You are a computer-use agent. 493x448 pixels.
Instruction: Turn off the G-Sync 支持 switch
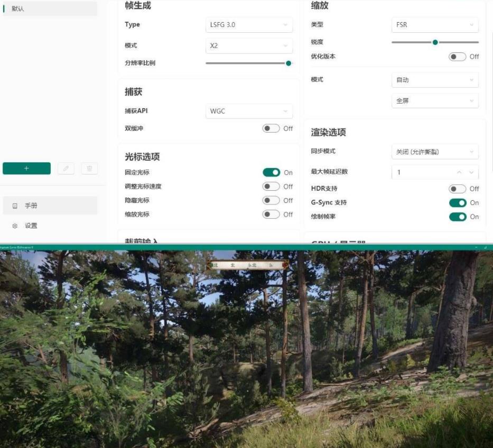click(x=458, y=203)
